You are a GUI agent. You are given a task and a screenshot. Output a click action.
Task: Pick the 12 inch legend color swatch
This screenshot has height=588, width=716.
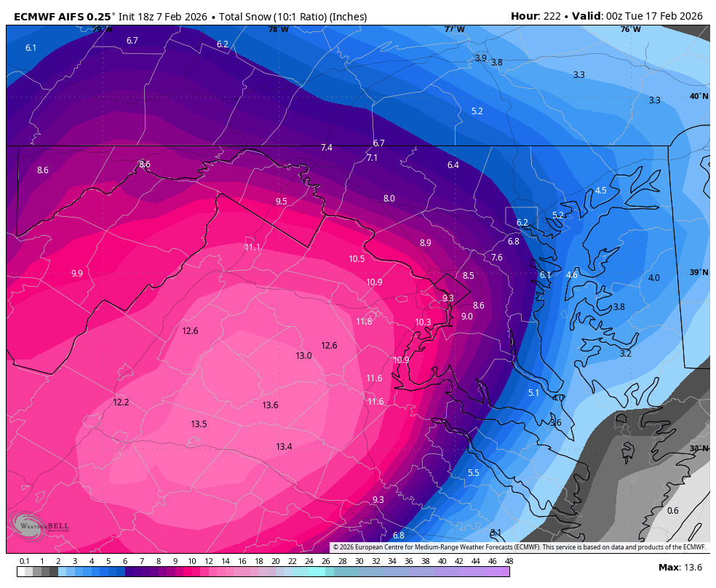click(x=209, y=572)
